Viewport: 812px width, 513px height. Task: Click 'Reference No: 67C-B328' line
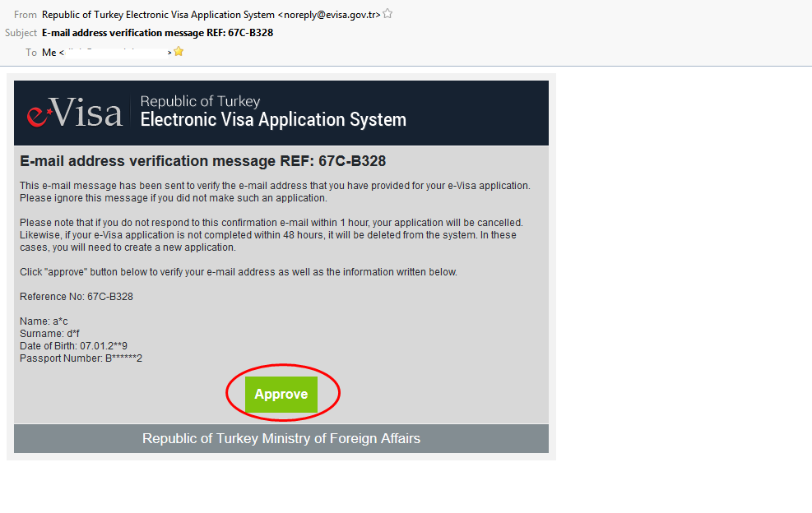click(x=77, y=297)
